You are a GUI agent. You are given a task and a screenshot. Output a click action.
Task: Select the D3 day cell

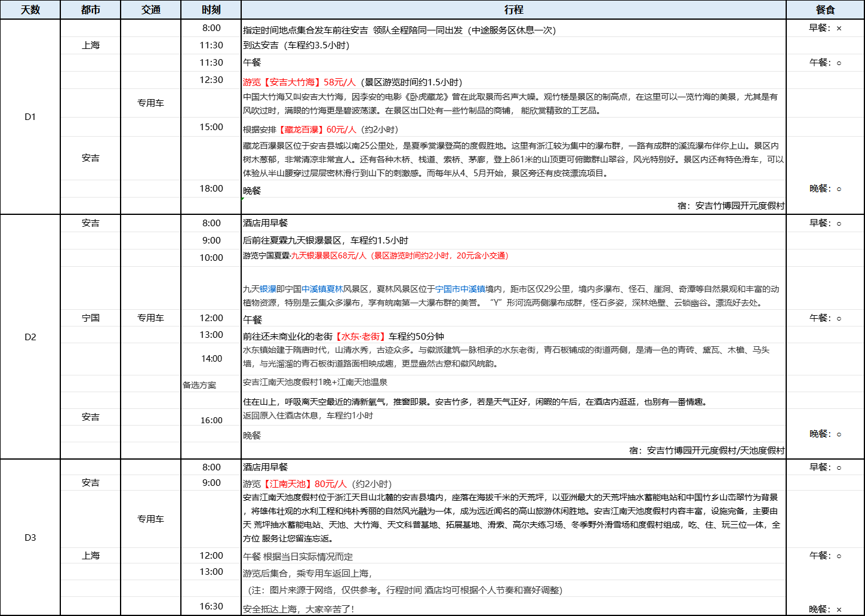[x=30, y=538]
